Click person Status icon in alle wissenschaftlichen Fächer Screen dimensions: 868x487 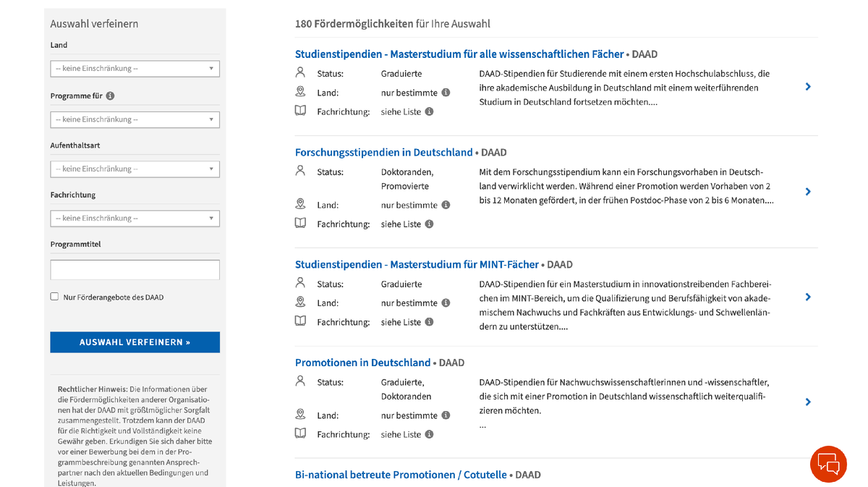(x=300, y=72)
